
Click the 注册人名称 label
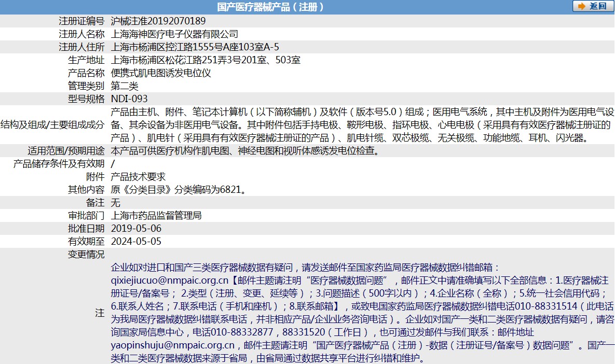(x=81, y=34)
